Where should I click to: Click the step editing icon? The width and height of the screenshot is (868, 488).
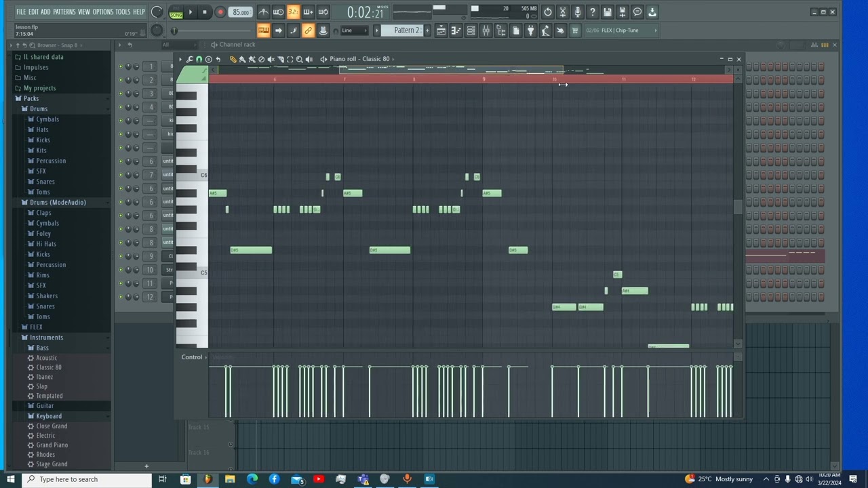tap(293, 30)
